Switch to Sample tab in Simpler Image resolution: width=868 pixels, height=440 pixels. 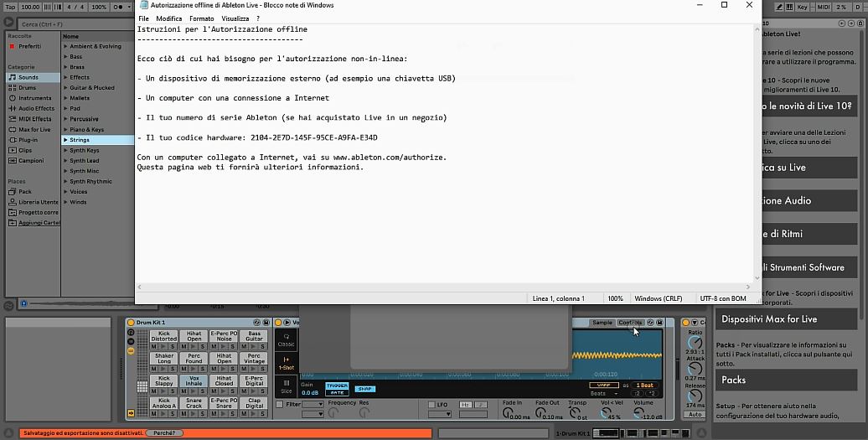click(602, 323)
